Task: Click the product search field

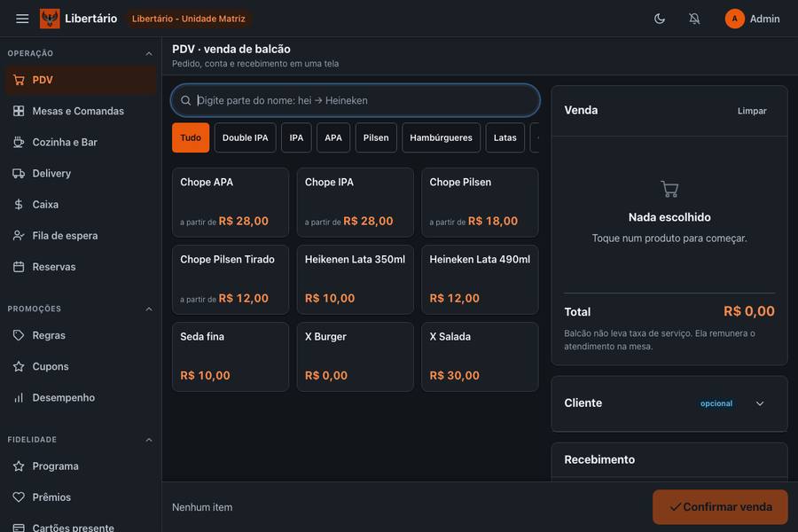Action: [x=356, y=100]
